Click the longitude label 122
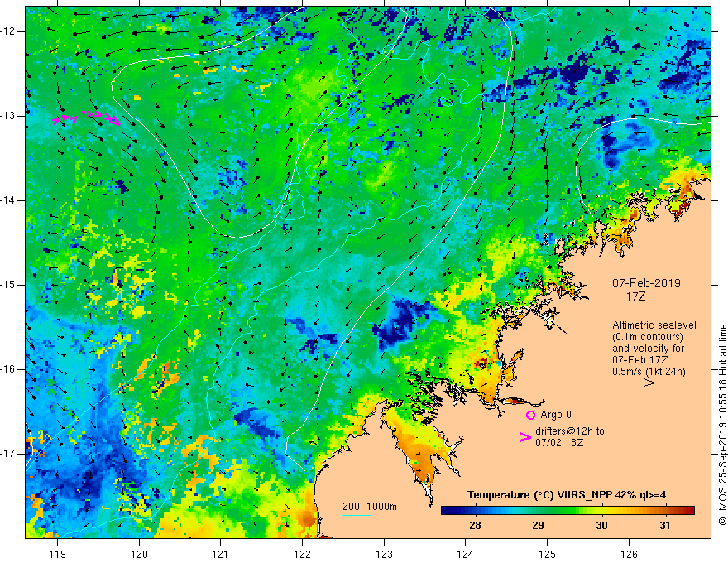 coord(302,554)
